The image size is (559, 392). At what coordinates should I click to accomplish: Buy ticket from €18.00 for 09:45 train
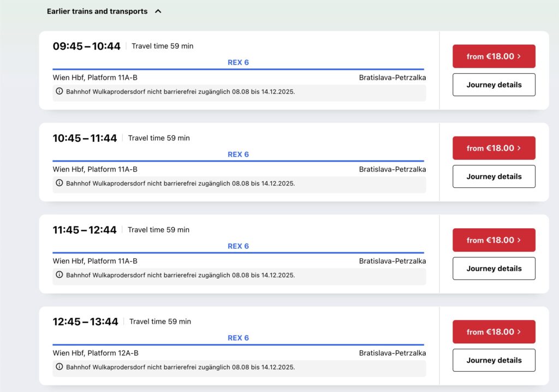[493, 56]
